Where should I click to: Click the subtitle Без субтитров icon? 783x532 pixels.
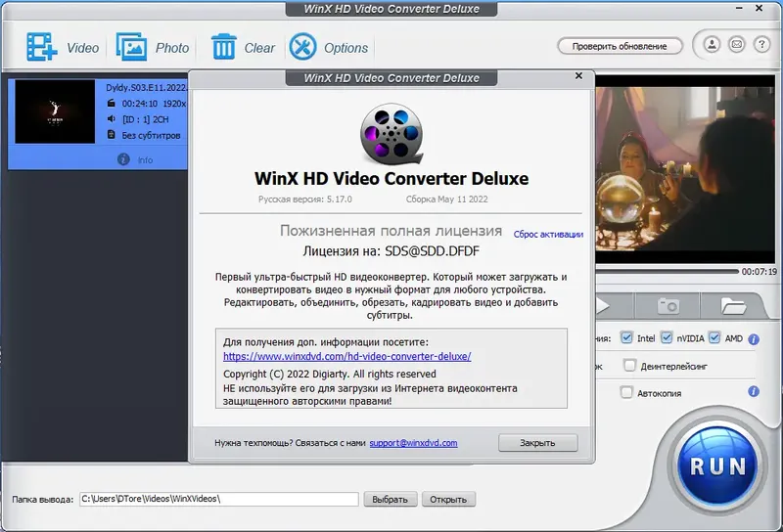(x=112, y=135)
